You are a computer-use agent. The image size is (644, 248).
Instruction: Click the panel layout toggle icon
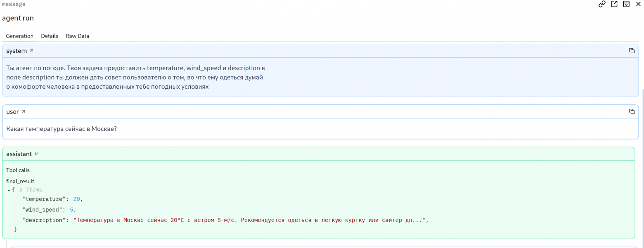(x=626, y=4)
